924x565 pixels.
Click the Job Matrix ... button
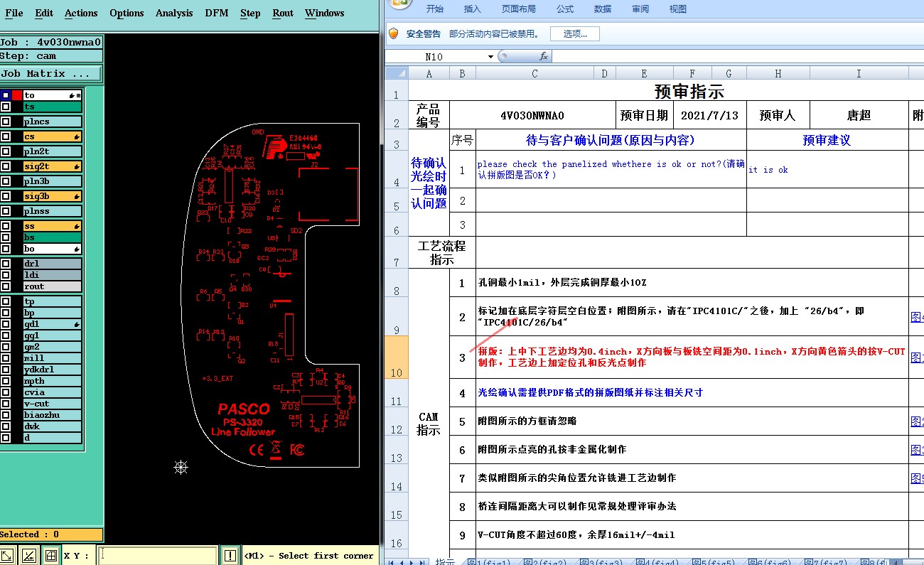click(51, 74)
